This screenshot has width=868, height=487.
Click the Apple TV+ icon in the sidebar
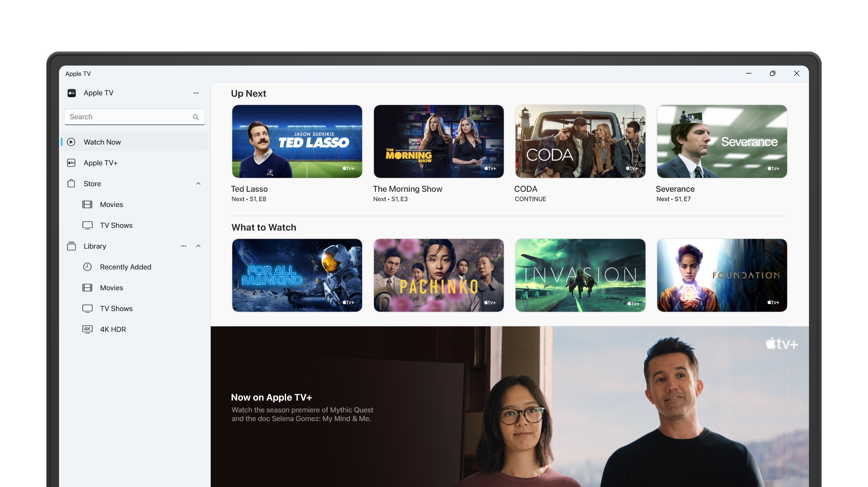pos(72,163)
